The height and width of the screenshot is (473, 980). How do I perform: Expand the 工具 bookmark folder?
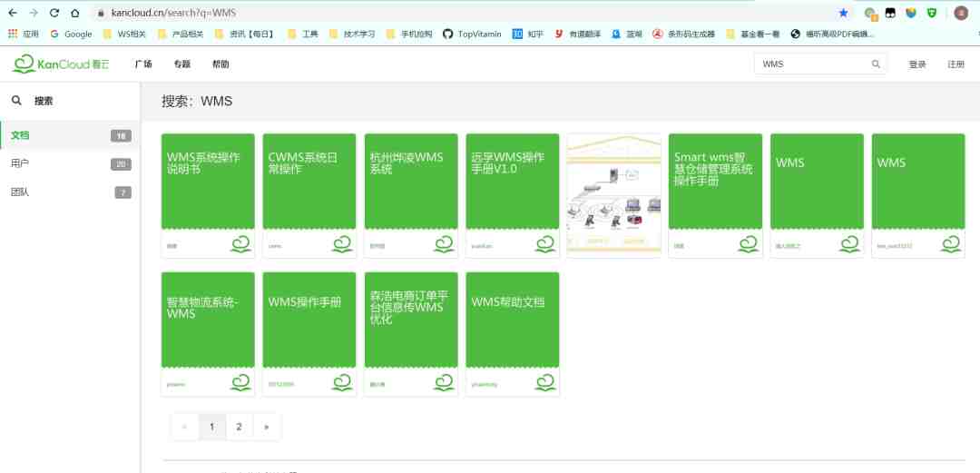pyautogui.click(x=303, y=34)
